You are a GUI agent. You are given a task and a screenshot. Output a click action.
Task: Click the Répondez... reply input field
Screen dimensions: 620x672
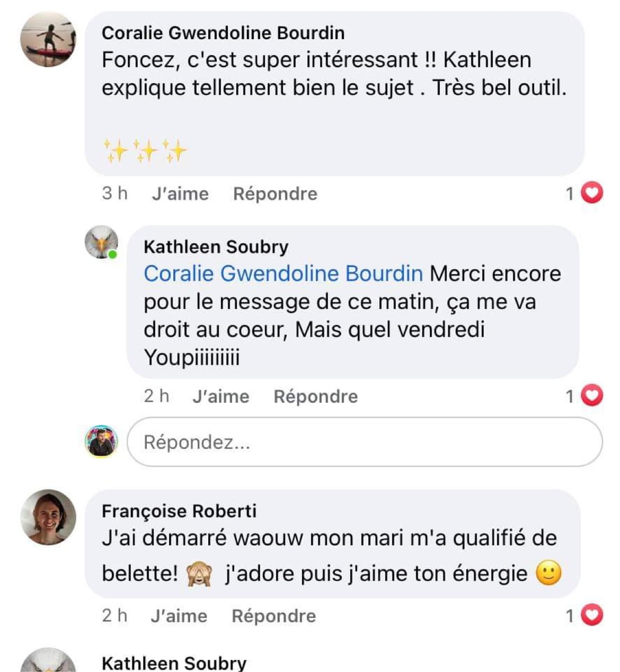point(365,442)
